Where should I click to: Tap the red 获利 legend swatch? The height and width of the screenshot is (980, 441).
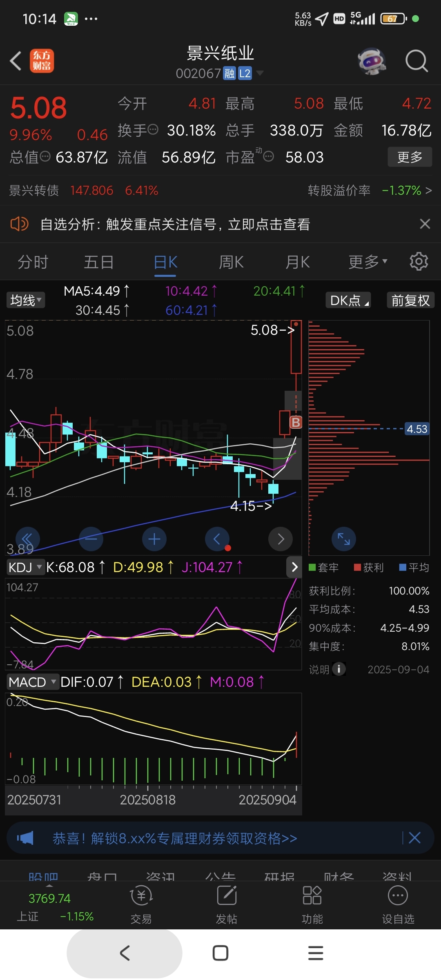(358, 567)
